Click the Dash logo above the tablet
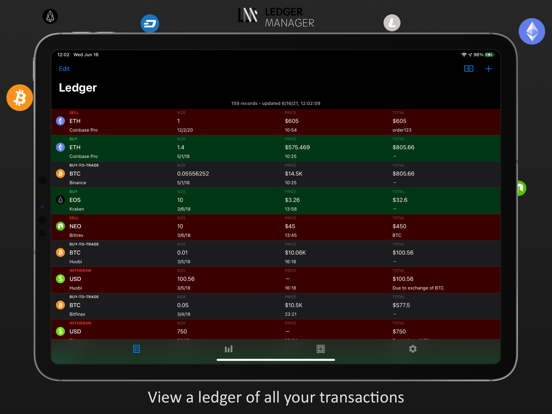 pyautogui.click(x=150, y=24)
